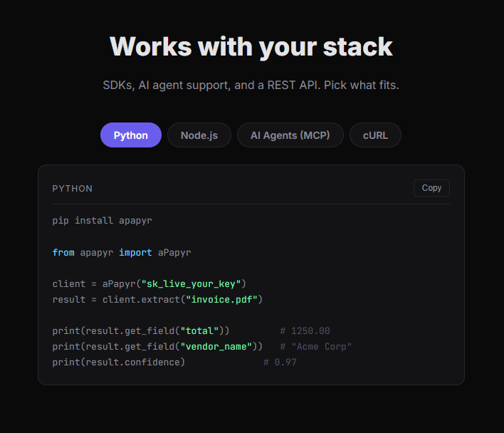
Task: Click the PYTHON code block label
Action: [x=73, y=189]
